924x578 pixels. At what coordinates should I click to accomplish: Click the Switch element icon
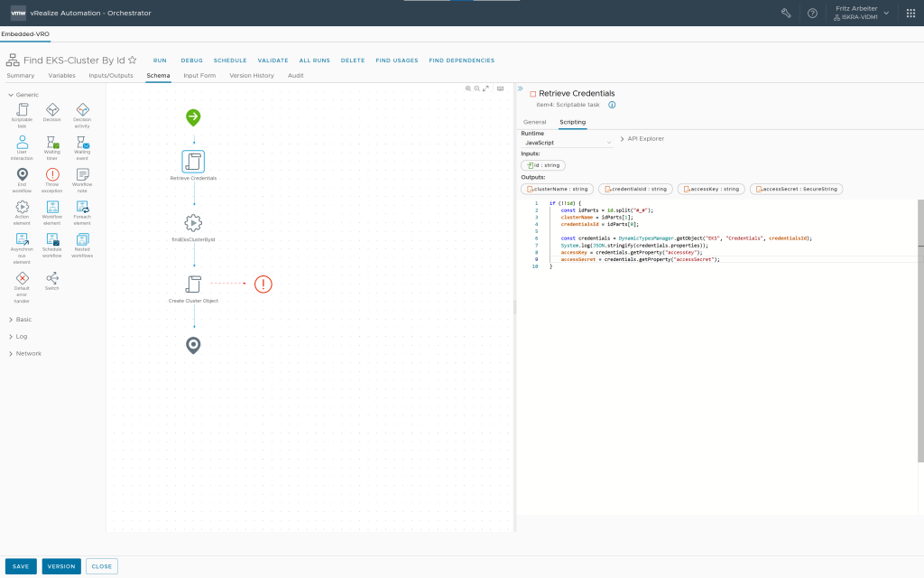52,277
